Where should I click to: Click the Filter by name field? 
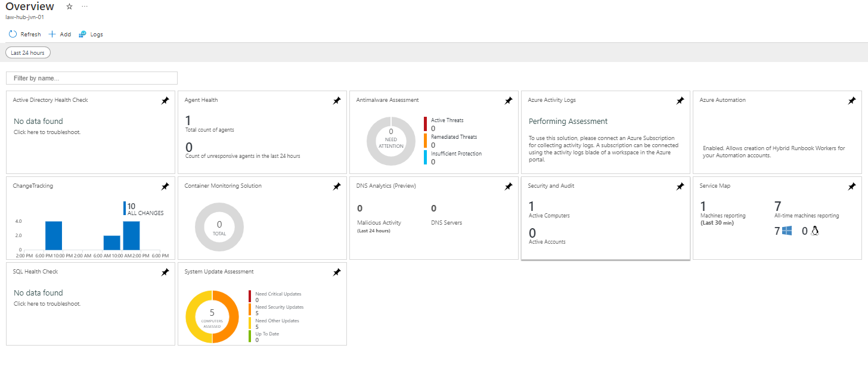click(x=91, y=78)
